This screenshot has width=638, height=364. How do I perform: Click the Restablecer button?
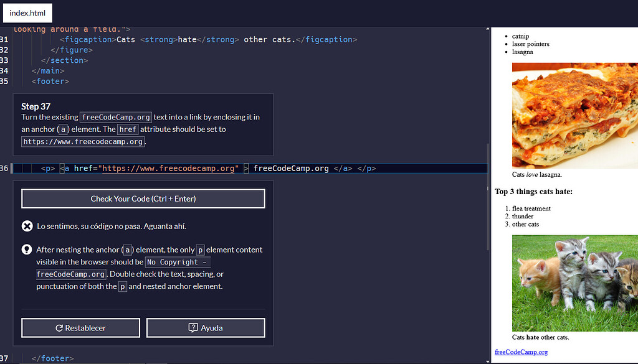click(x=80, y=328)
